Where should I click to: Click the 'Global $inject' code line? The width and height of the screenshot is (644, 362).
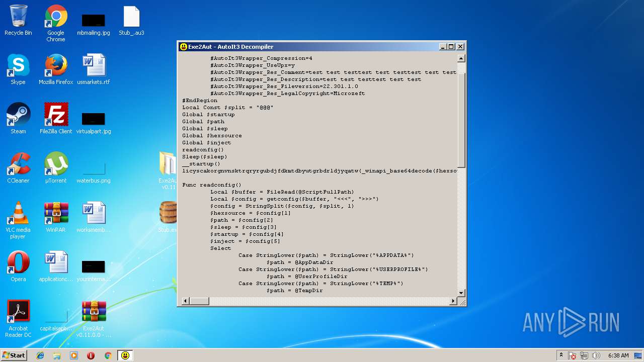[x=207, y=143]
